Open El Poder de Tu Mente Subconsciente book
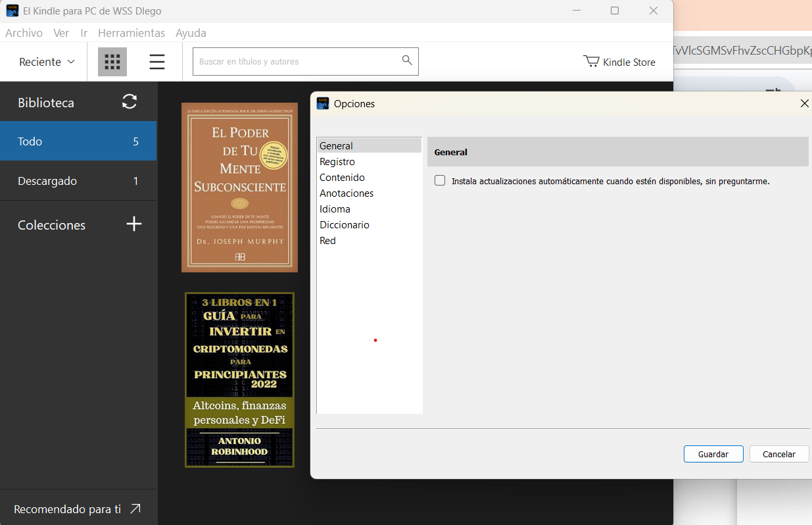This screenshot has width=812, height=525. point(239,187)
